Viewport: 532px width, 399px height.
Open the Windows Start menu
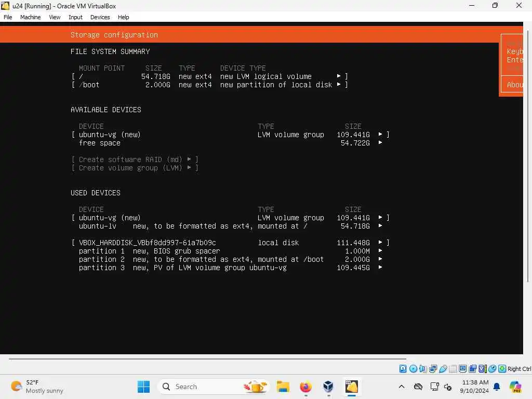[143, 387]
